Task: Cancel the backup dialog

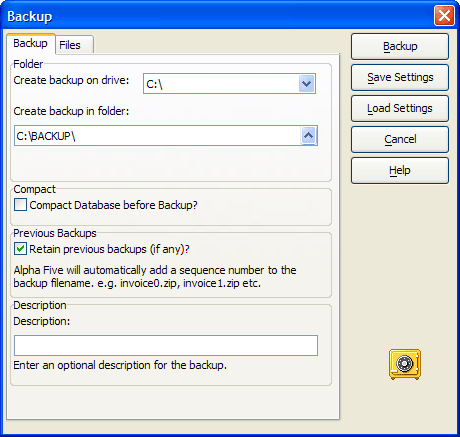Action: pyautogui.click(x=400, y=139)
